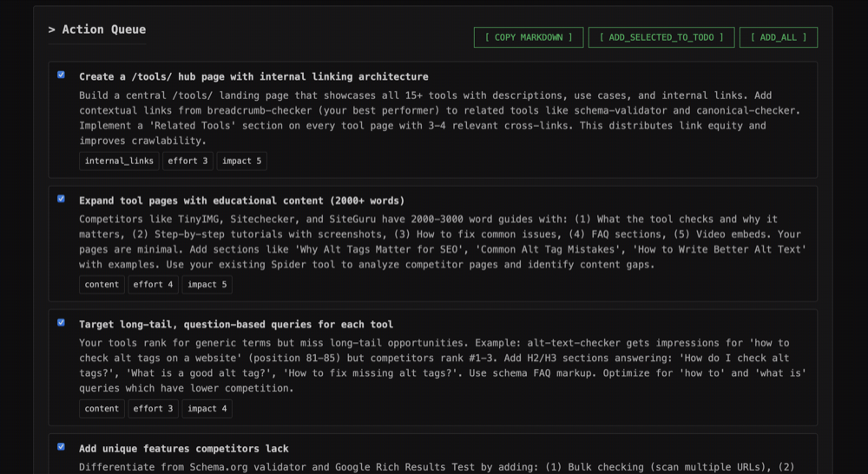Image resolution: width=868 pixels, height=474 pixels.
Task: Uncheck the 'Create a /tools/ hub page' checkbox
Action: click(61, 75)
